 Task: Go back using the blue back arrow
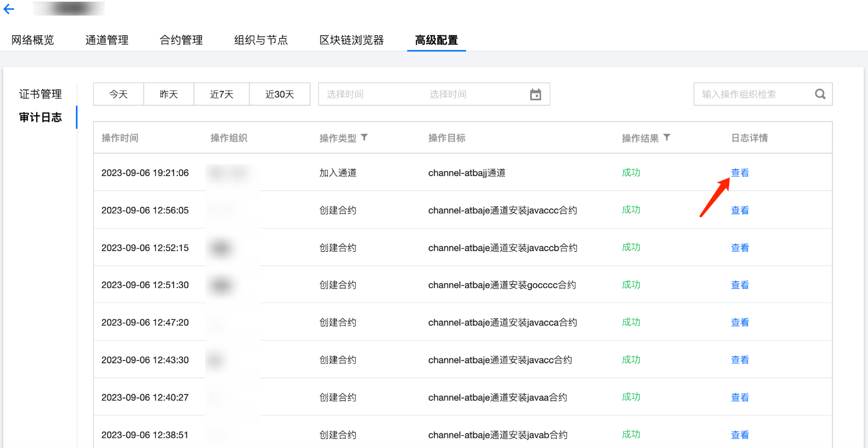point(9,9)
